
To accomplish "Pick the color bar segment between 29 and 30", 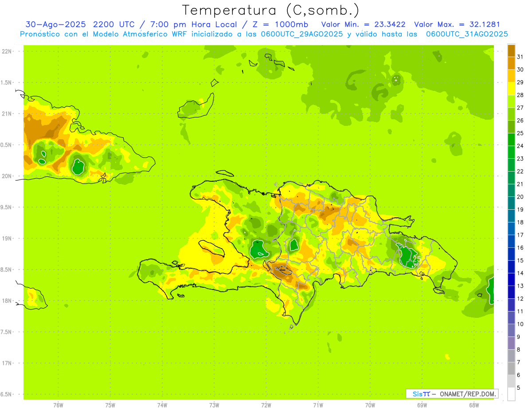I will click(x=511, y=76).
